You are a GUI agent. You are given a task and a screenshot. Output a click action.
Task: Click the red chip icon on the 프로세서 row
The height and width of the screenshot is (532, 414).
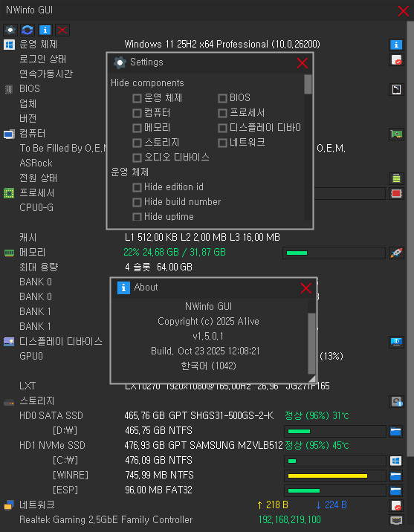(396, 193)
